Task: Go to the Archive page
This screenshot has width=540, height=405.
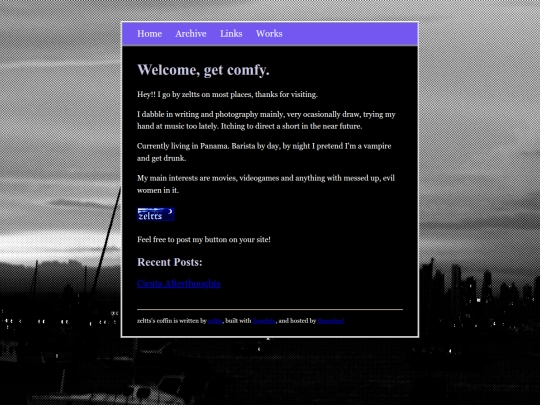Action: (191, 34)
